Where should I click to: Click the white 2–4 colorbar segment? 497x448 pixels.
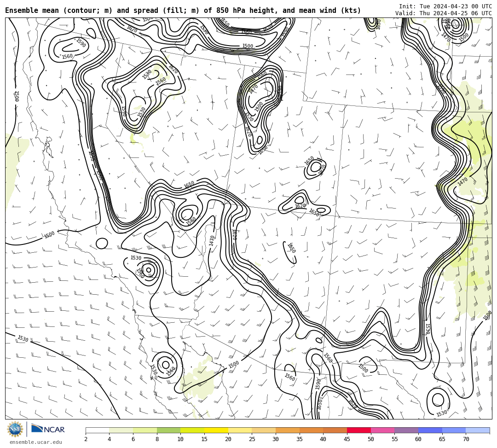[97, 430]
